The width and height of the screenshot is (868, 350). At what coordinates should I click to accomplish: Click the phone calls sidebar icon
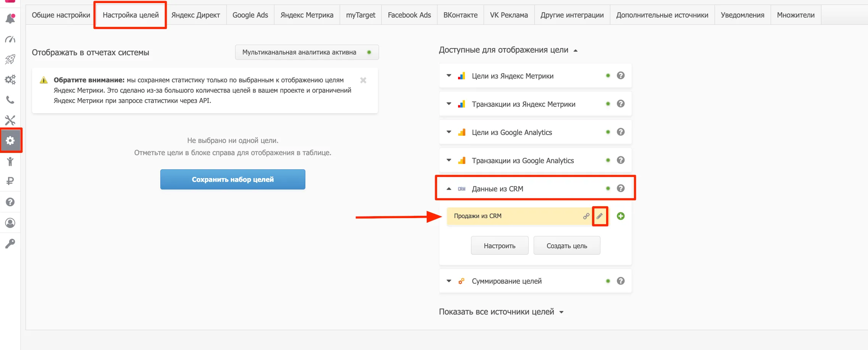(10, 100)
